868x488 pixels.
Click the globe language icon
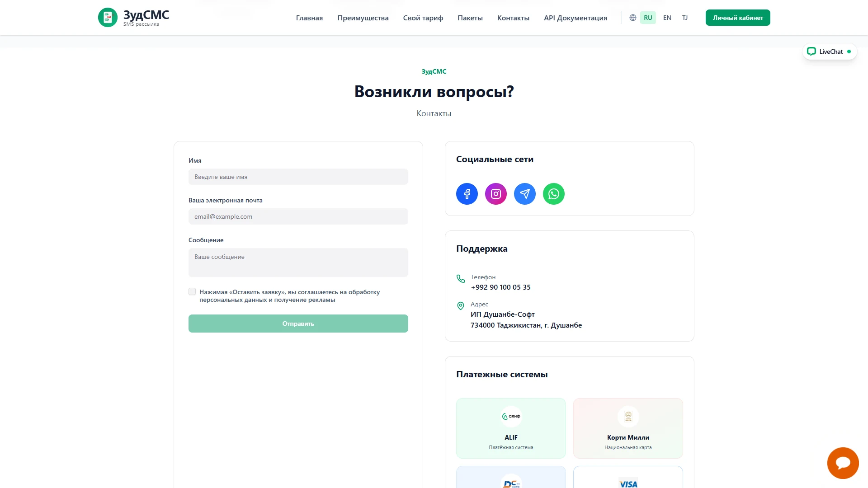pos(633,18)
